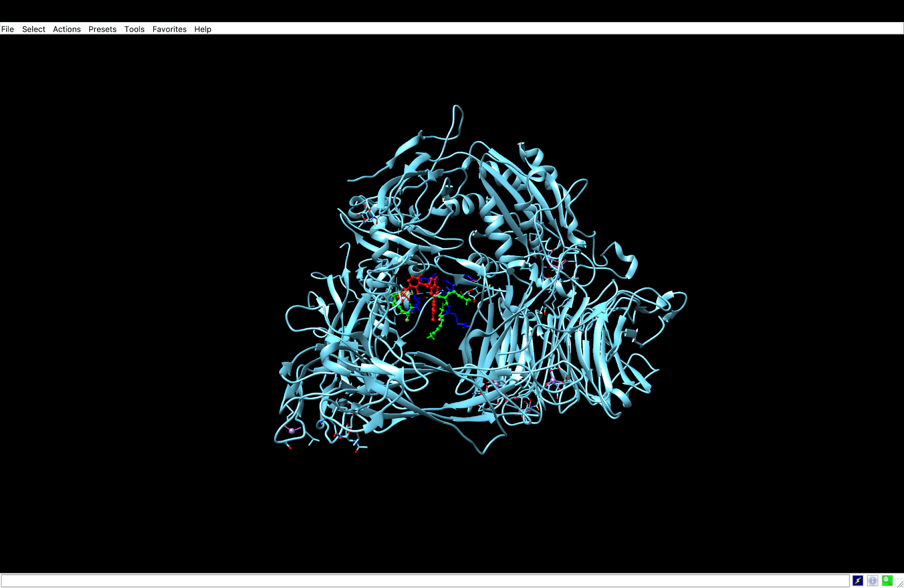
Task: Open the Select menu
Action: click(x=33, y=29)
